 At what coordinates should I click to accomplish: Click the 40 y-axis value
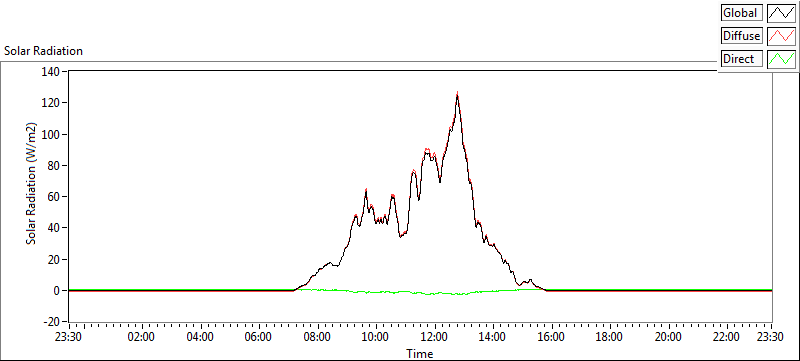tap(54, 228)
